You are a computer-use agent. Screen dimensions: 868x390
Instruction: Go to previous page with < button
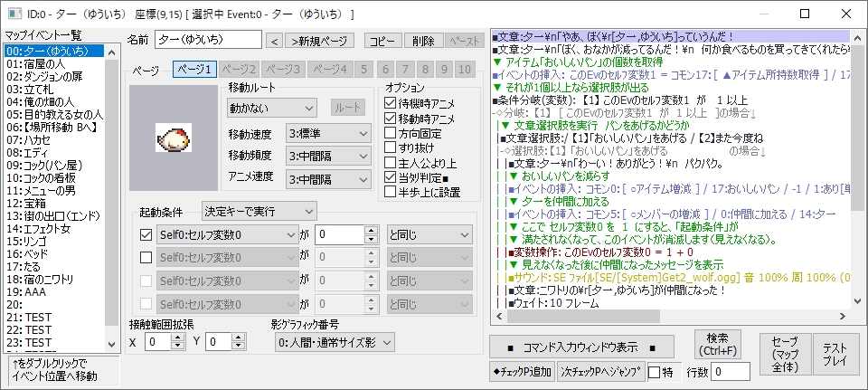[x=274, y=41]
